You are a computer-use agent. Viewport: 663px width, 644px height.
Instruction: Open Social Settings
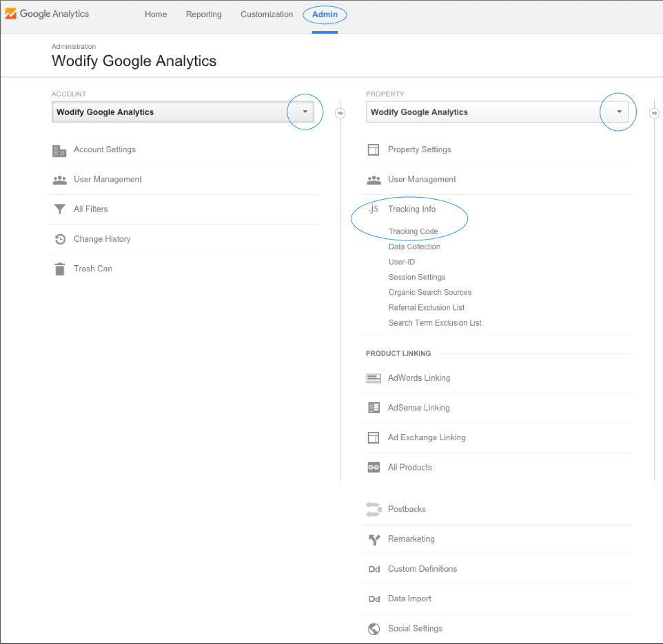(415, 628)
